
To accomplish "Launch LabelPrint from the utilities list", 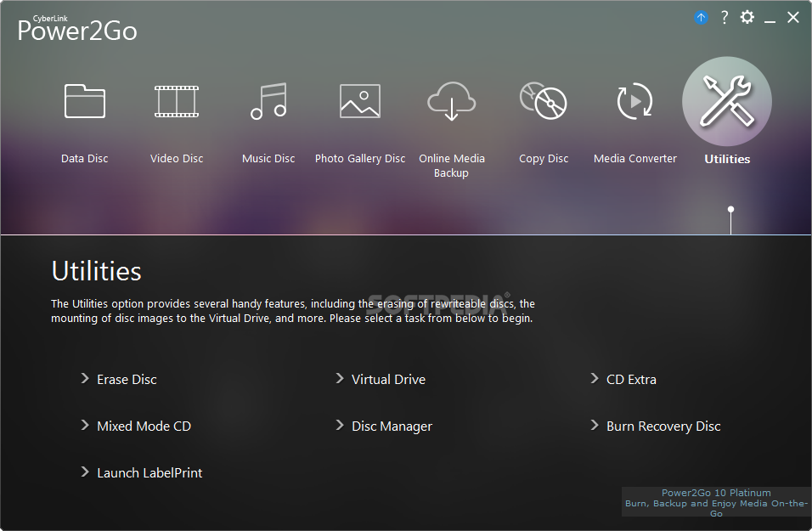I will [149, 473].
